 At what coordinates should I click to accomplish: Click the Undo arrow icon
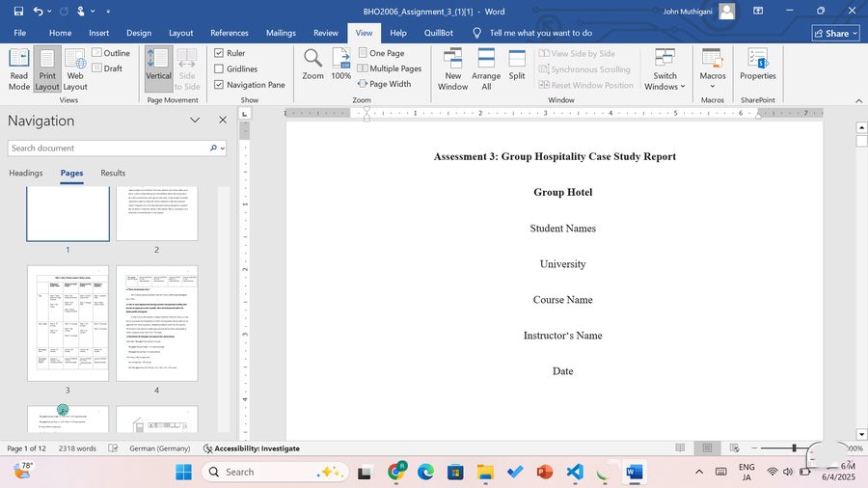click(39, 11)
